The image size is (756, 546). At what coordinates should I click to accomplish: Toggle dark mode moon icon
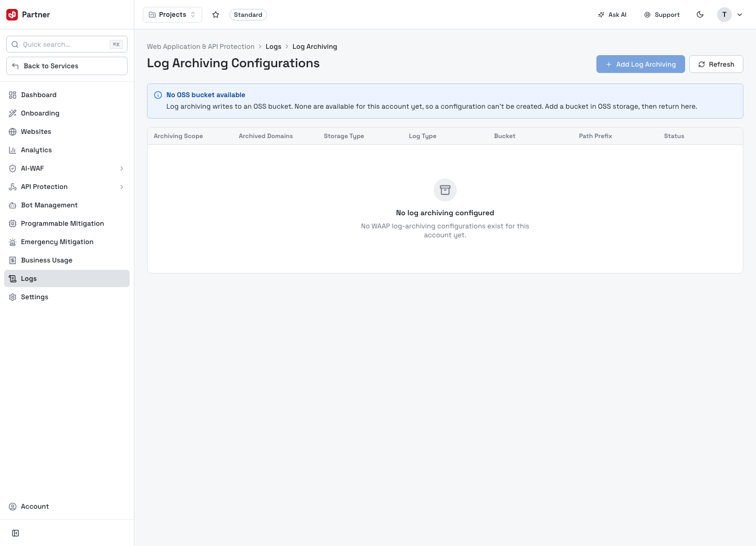point(700,15)
